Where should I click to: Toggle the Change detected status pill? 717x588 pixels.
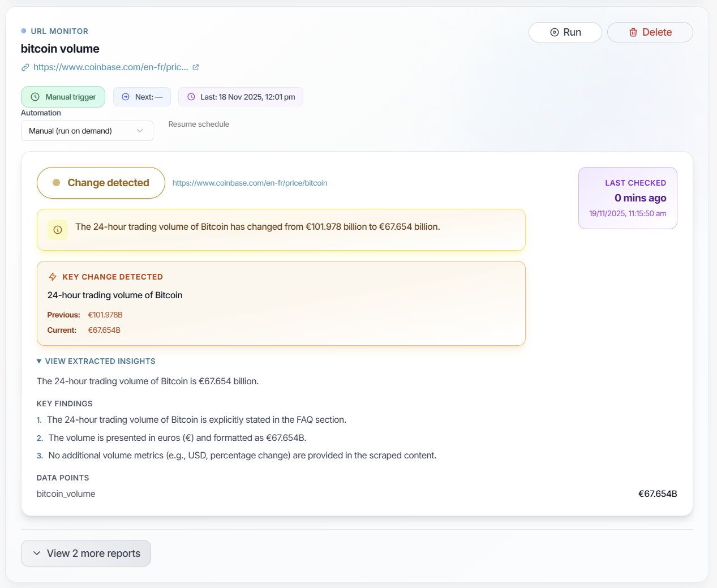click(x=101, y=182)
